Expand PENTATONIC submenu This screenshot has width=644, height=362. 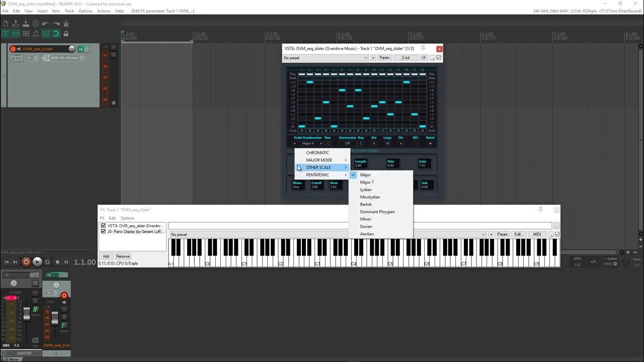pos(322,174)
